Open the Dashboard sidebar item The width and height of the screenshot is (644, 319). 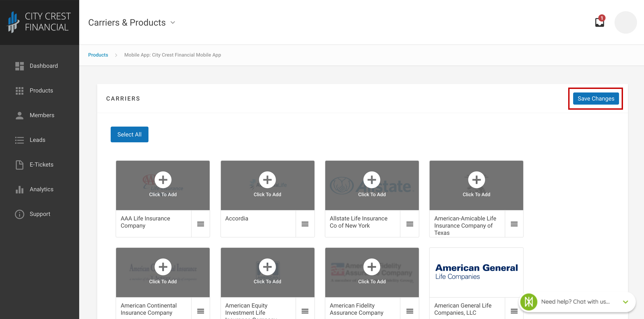point(36,66)
